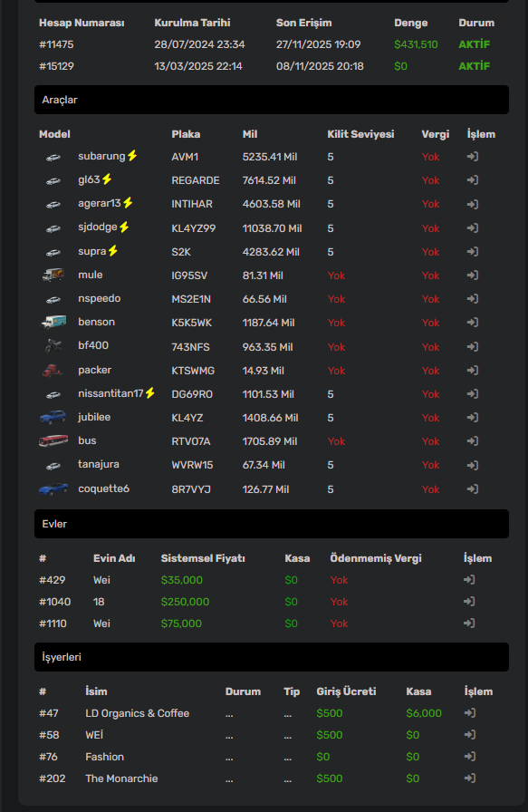Click action arrow for bus row
528x812 pixels.
coord(472,440)
